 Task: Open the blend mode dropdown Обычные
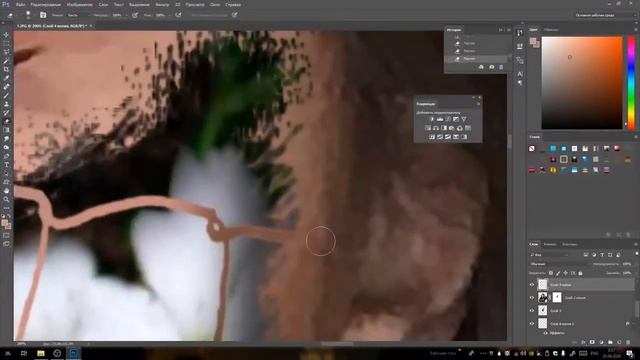click(x=560, y=264)
